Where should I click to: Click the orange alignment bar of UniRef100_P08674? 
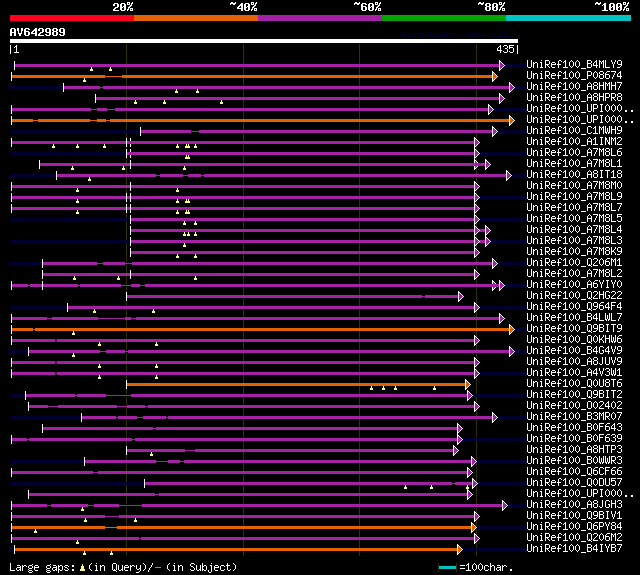point(252,76)
